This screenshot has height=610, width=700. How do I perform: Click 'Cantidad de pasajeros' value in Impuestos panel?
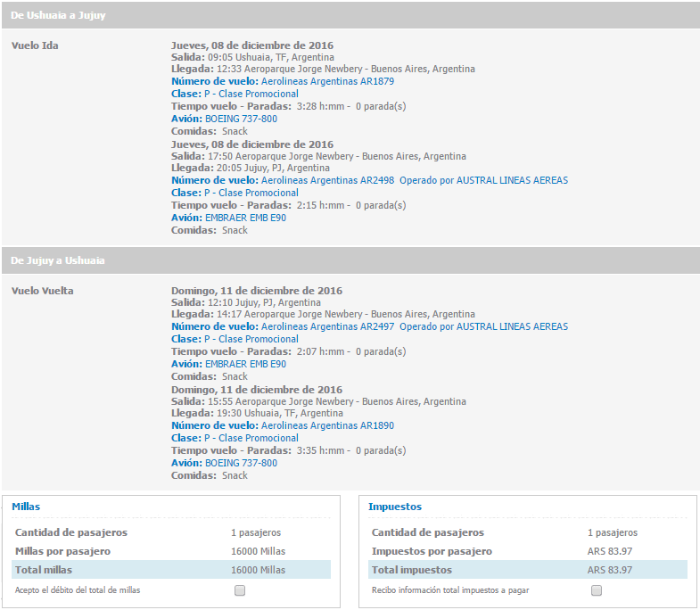click(613, 532)
